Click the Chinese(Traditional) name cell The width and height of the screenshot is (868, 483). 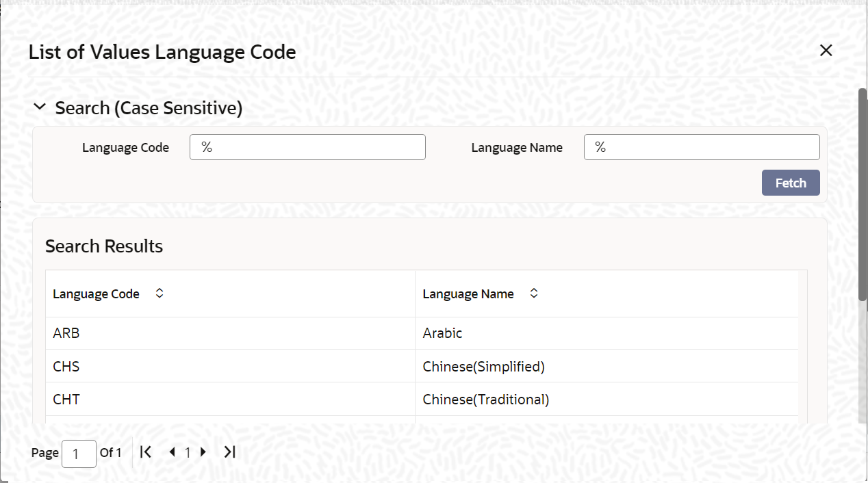click(485, 399)
